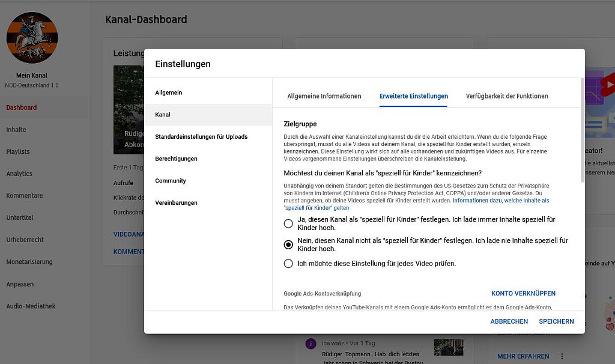
Task: Select 'Ja, diesen Kanal als speziell für Kinder' option
Action: tap(288, 224)
